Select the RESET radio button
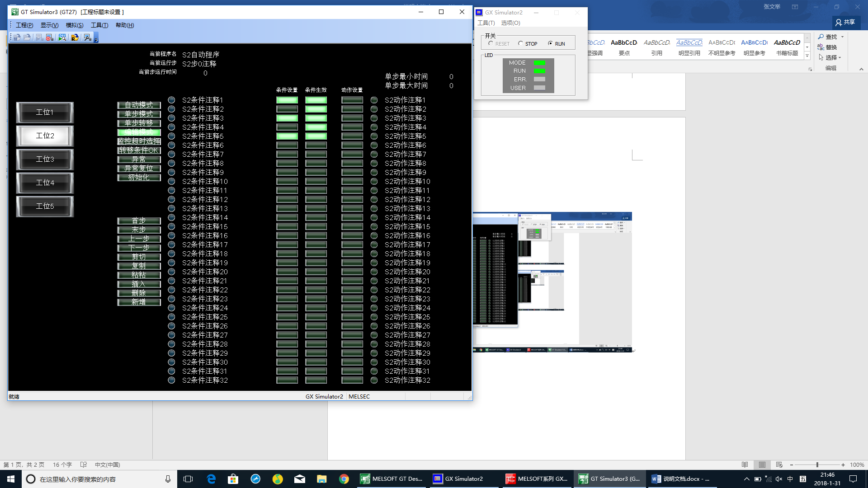This screenshot has height=488, width=868. pos(491,43)
